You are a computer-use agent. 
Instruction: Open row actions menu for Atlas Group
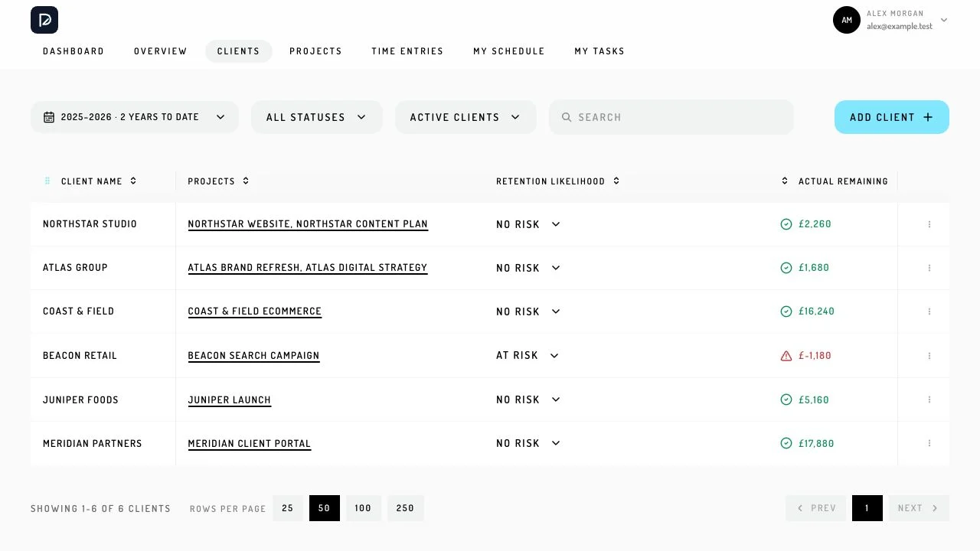coord(929,268)
